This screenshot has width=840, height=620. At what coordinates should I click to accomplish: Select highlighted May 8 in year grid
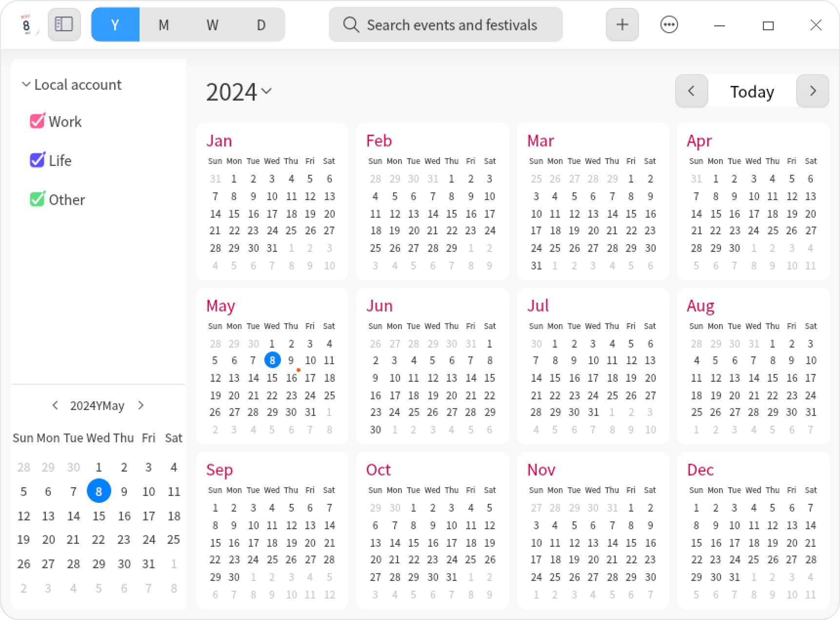point(272,360)
